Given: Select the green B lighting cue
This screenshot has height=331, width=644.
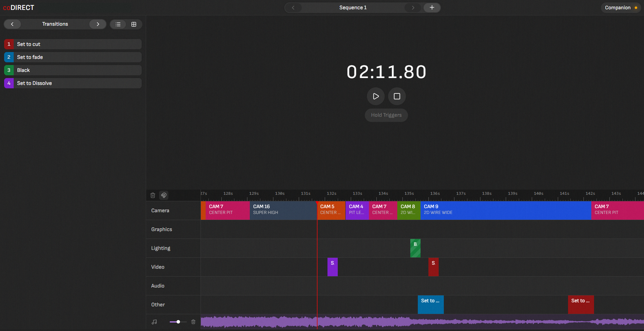Looking at the screenshot, I should point(415,248).
